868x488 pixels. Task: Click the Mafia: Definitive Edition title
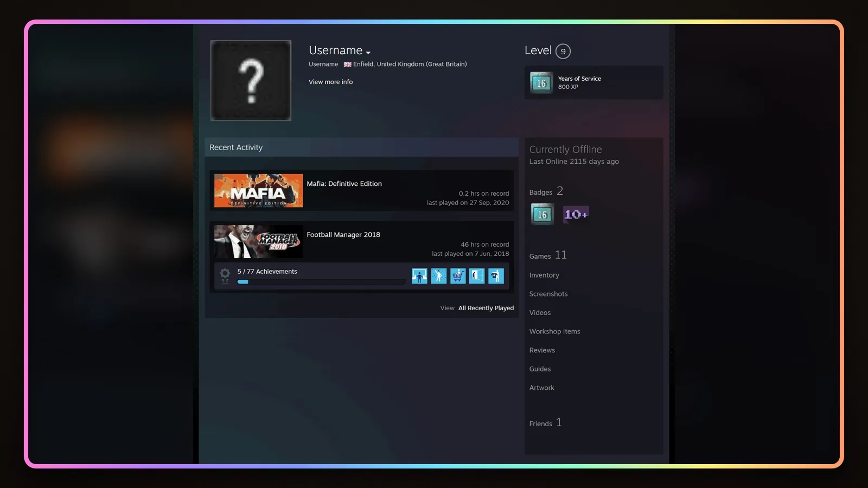[x=344, y=184]
